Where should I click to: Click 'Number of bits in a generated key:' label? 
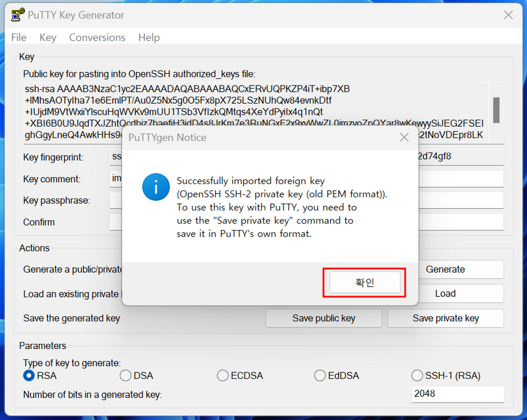pos(92,395)
